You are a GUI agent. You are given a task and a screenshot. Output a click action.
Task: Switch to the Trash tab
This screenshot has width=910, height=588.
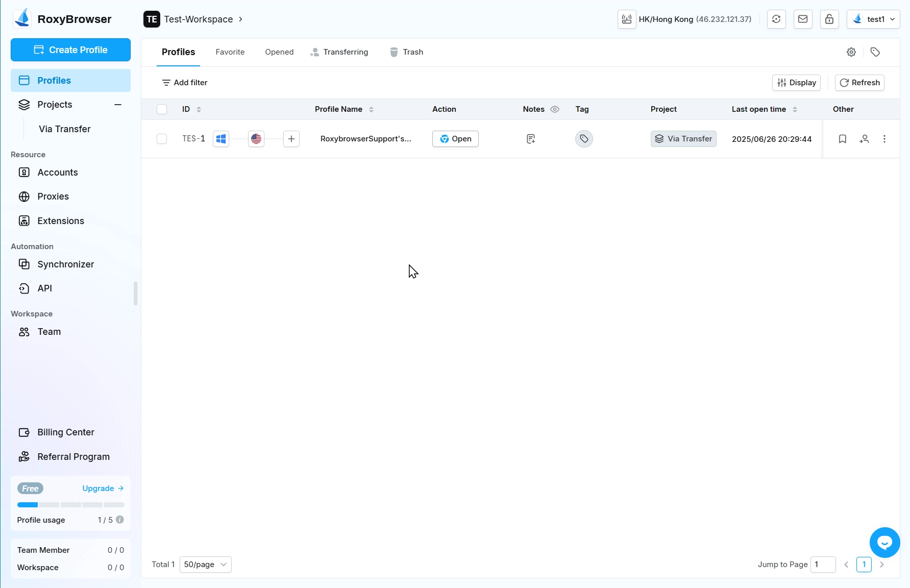click(406, 52)
